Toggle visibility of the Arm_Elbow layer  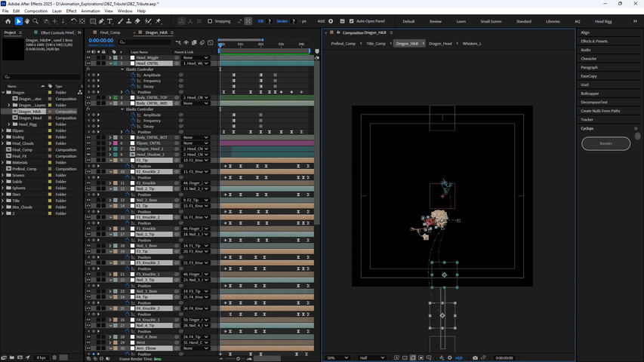click(88, 348)
